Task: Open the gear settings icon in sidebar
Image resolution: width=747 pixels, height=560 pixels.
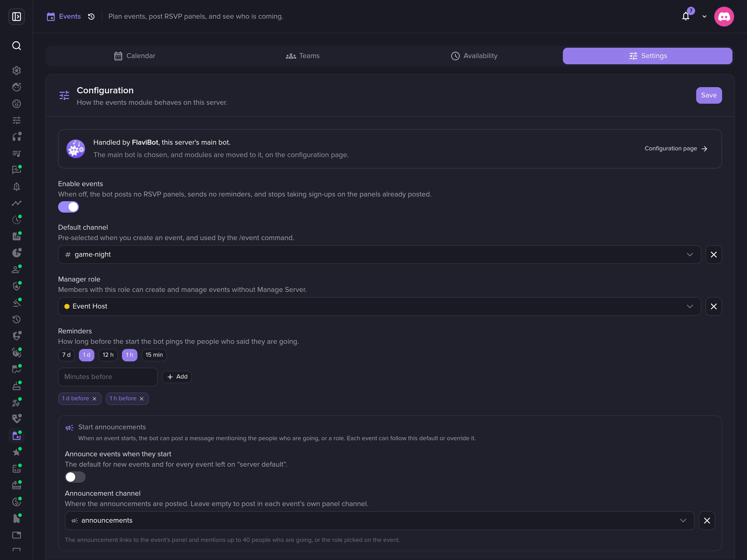Action: [17, 71]
